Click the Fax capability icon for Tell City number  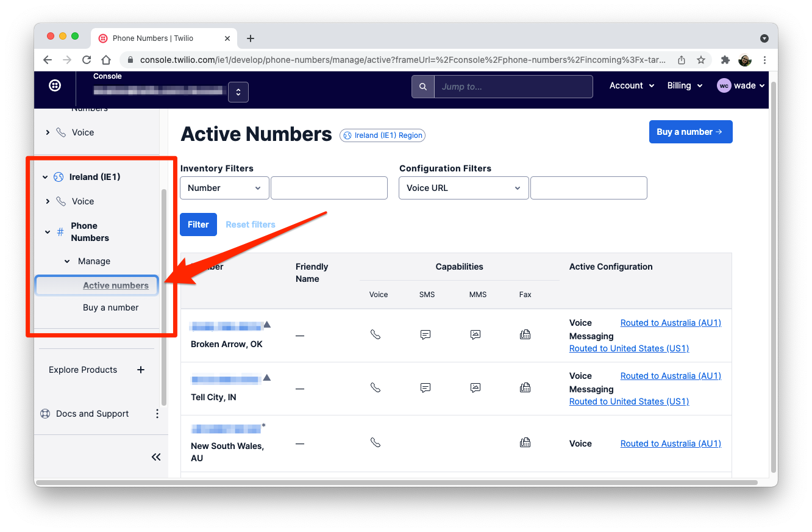pos(525,387)
